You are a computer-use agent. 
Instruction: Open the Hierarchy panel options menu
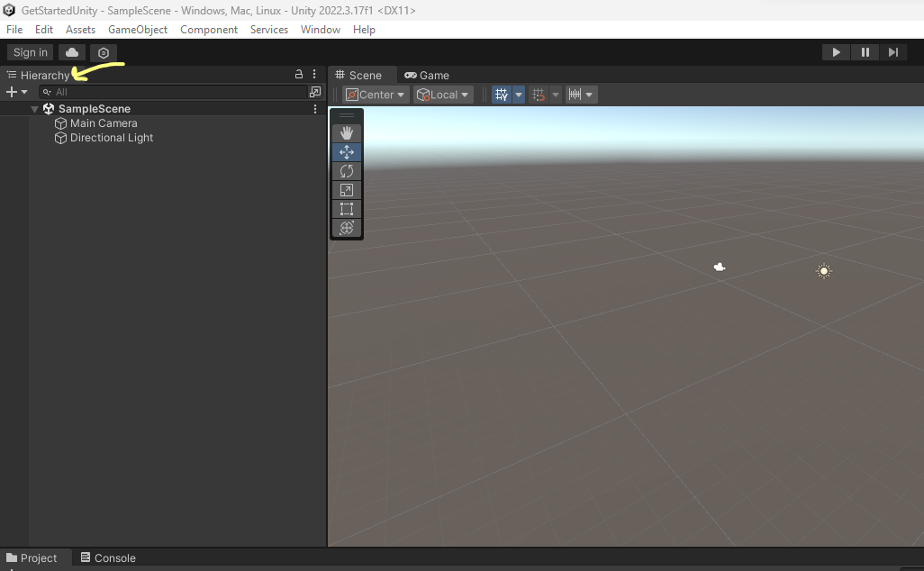(314, 74)
